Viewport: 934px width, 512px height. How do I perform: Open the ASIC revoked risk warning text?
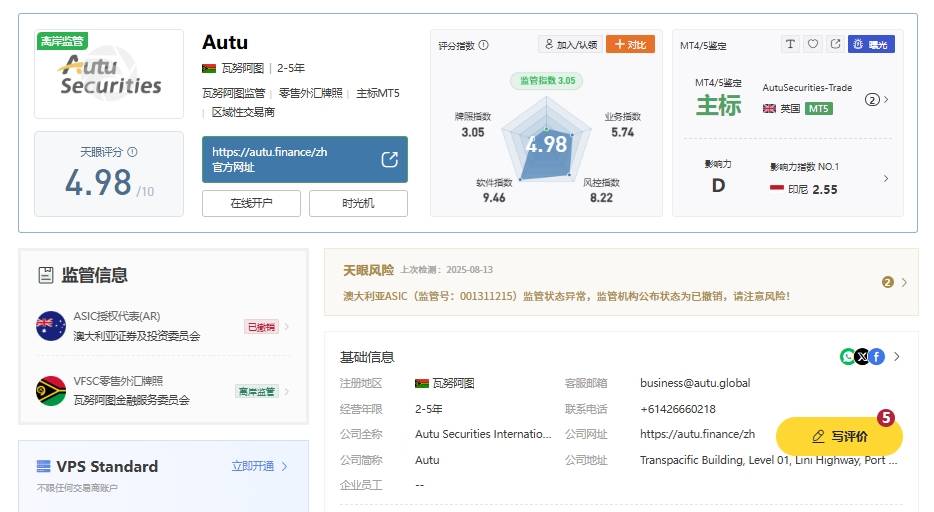click(566, 296)
